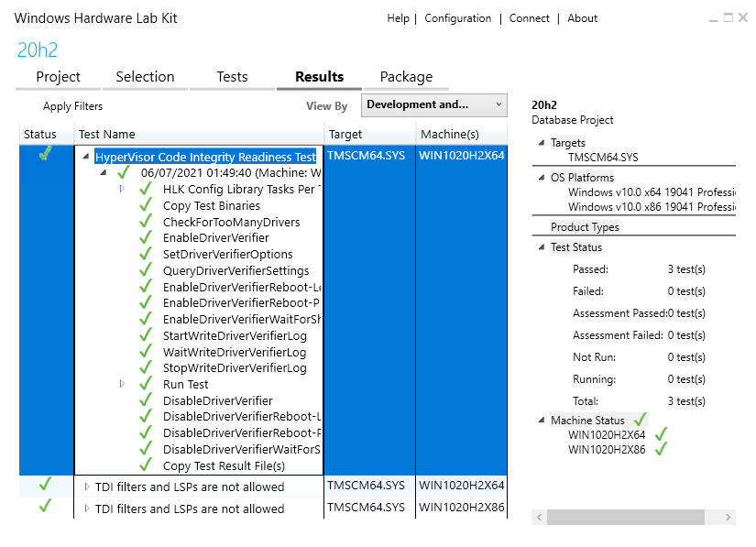
Task: Select TMSCM64.SYS under Targets
Action: [x=603, y=157]
